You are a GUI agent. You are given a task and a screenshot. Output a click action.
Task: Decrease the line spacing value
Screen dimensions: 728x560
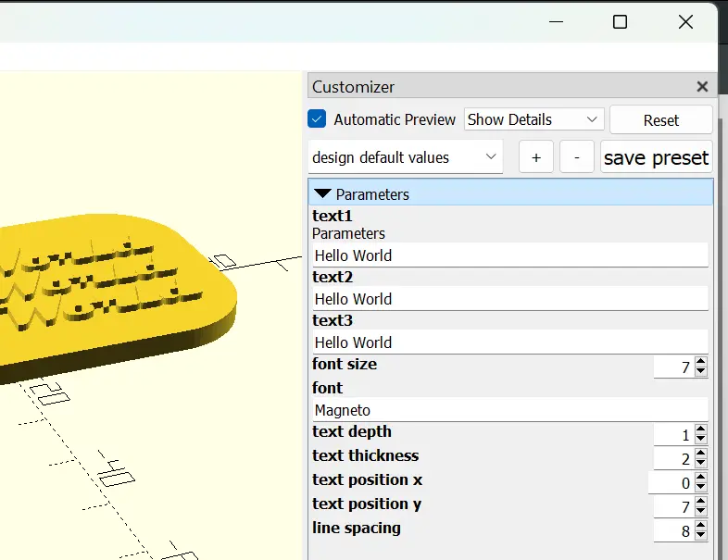701,535
